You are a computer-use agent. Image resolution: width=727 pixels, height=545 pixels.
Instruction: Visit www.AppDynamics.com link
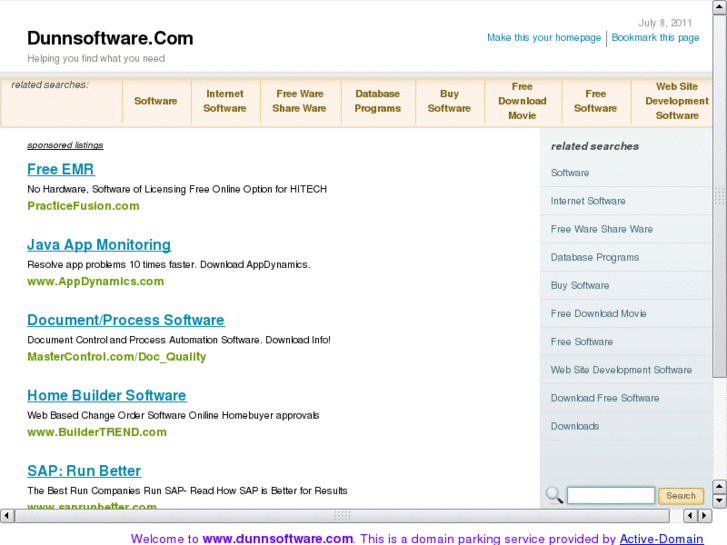click(x=96, y=282)
